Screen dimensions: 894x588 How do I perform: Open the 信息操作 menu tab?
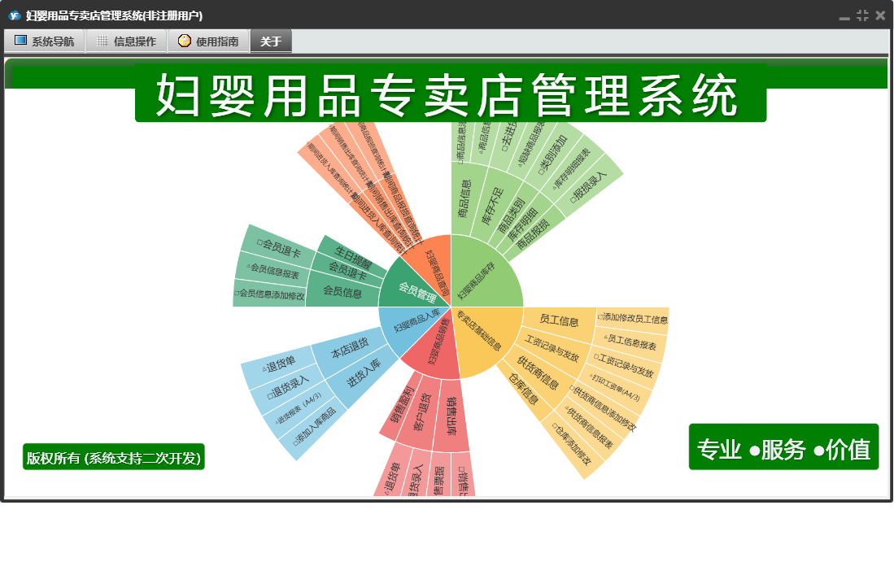coord(127,41)
